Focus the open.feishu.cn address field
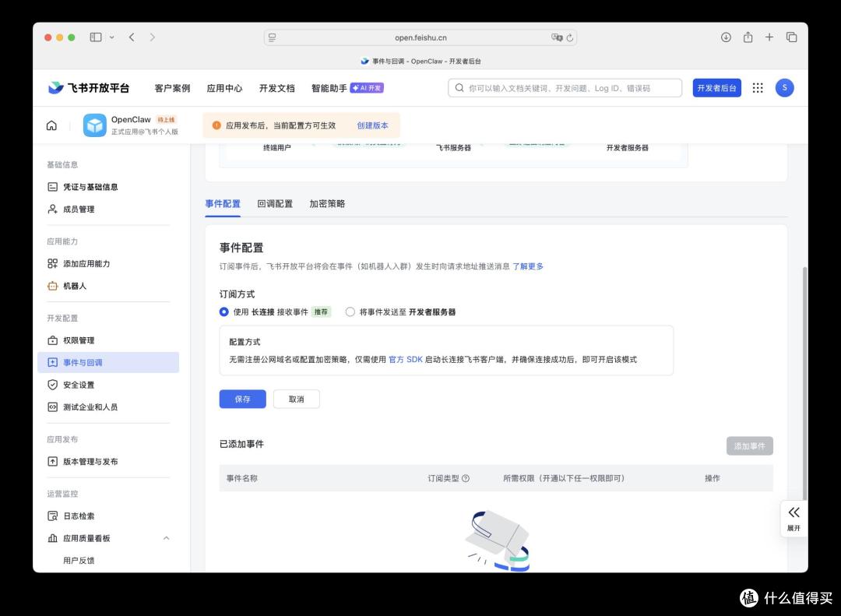 tap(420, 37)
